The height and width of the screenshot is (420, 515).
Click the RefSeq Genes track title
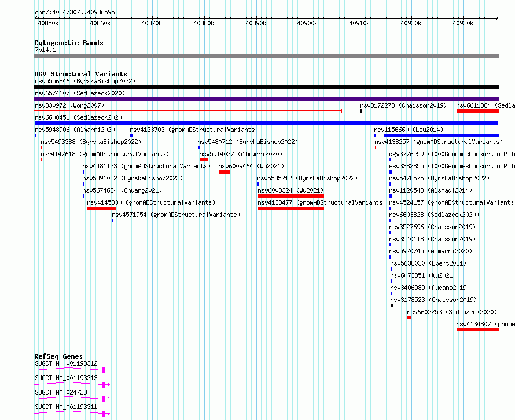(59, 356)
